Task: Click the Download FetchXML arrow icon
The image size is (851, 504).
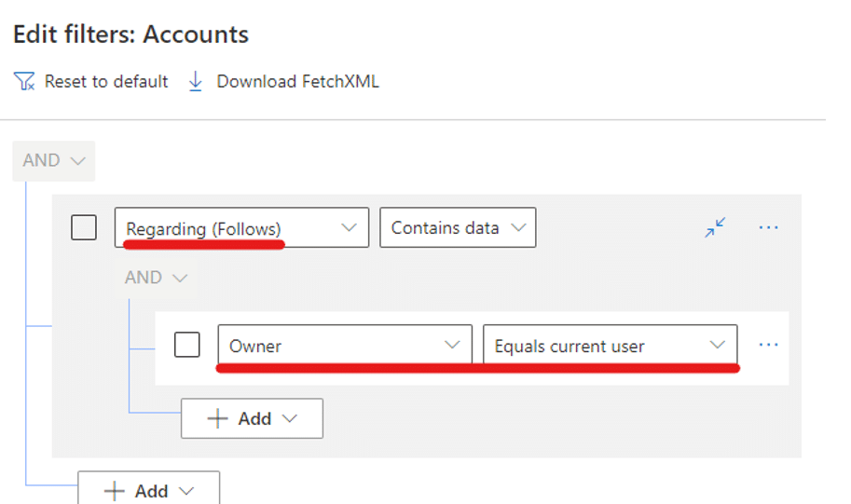Action: [x=196, y=82]
